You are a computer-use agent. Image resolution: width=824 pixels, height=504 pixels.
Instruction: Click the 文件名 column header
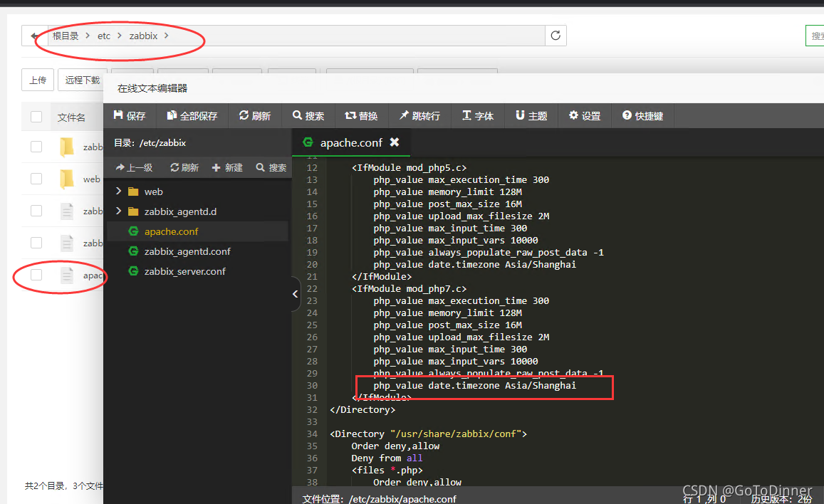71,117
